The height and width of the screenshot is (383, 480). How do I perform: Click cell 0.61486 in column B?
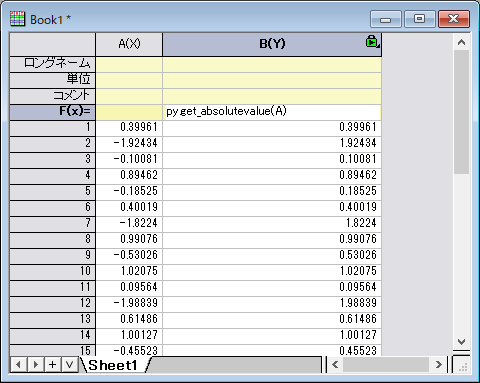point(272,320)
